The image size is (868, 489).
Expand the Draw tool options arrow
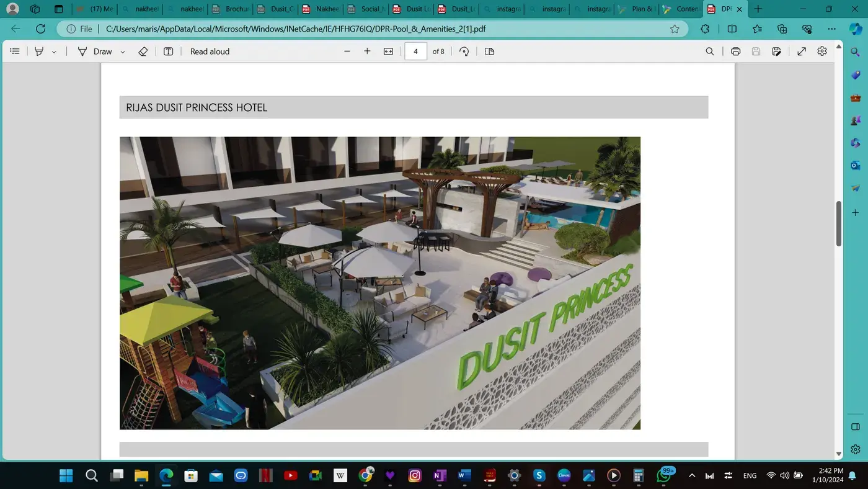pos(123,52)
